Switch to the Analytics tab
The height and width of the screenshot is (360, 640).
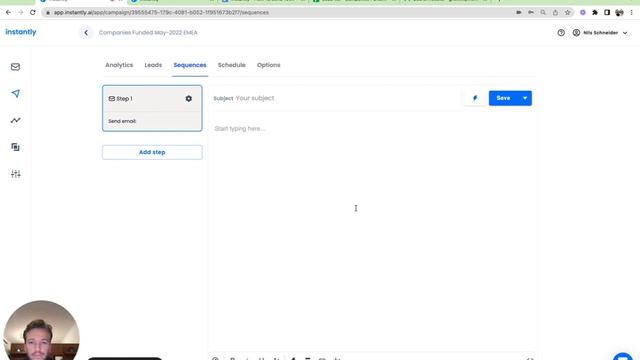coord(119,65)
